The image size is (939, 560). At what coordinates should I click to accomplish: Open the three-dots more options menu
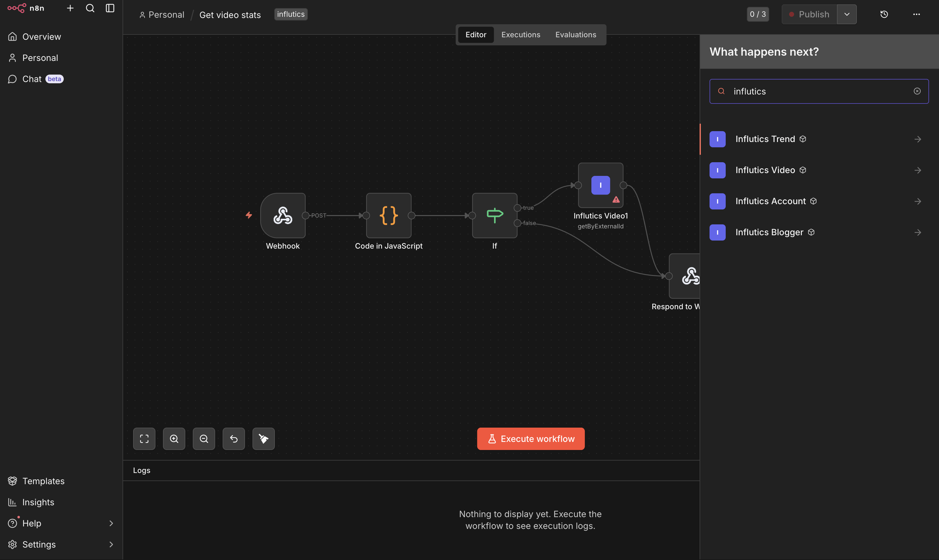[916, 14]
